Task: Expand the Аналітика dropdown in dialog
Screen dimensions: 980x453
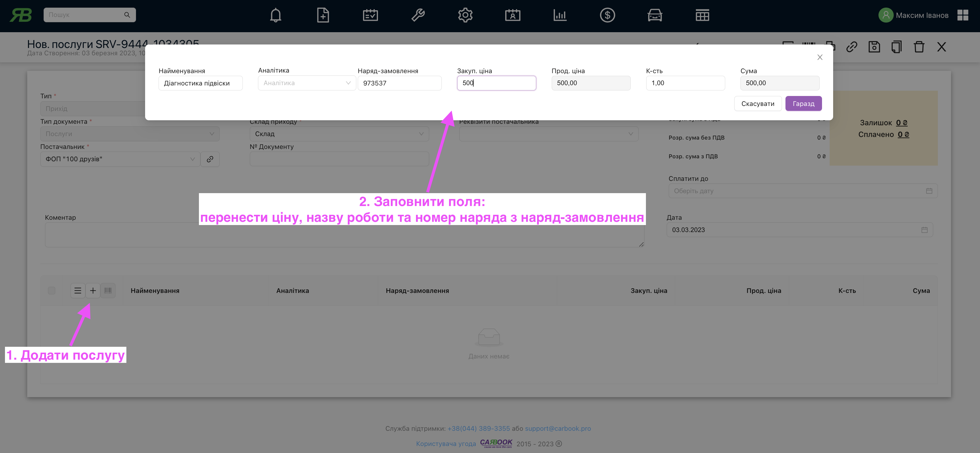Action: point(307,83)
